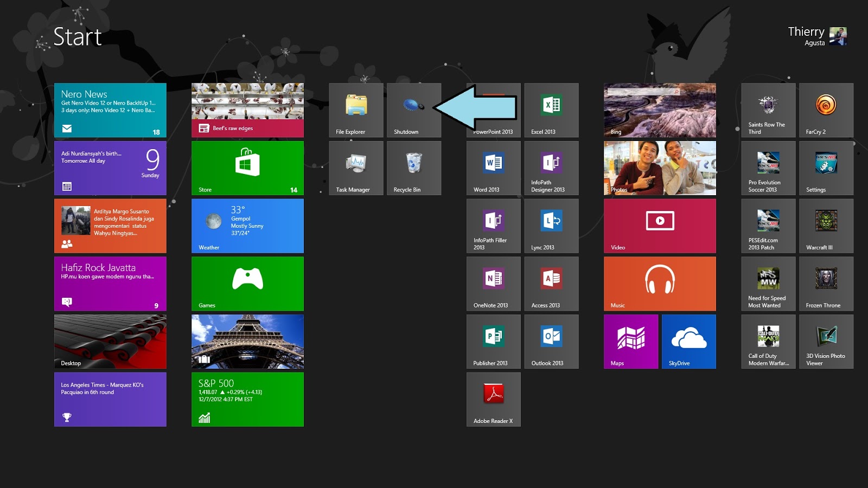
Task: Switch to the Desktop tile
Action: point(110,342)
